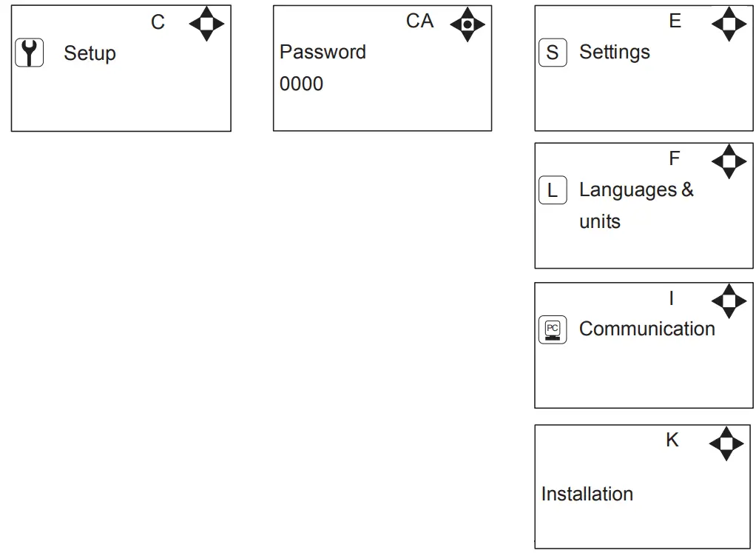Screen dimensions: 756x553
Task: Click the K screen code label
Action: [672, 440]
